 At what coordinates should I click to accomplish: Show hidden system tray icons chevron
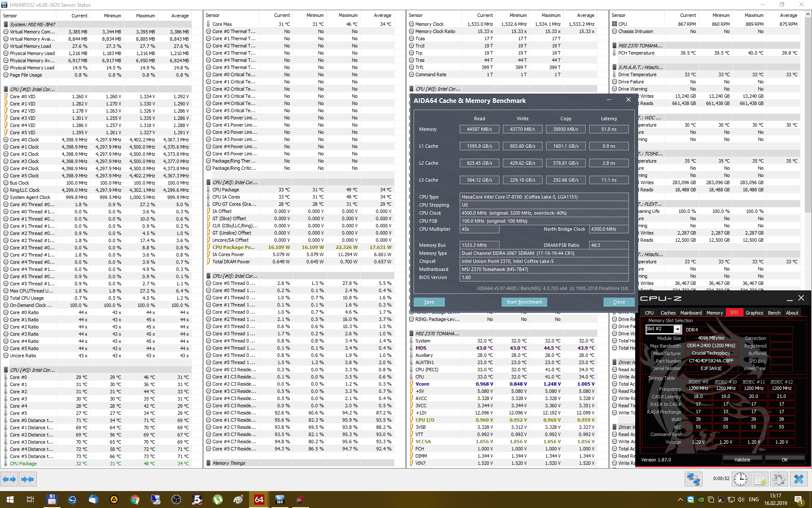click(x=680, y=500)
